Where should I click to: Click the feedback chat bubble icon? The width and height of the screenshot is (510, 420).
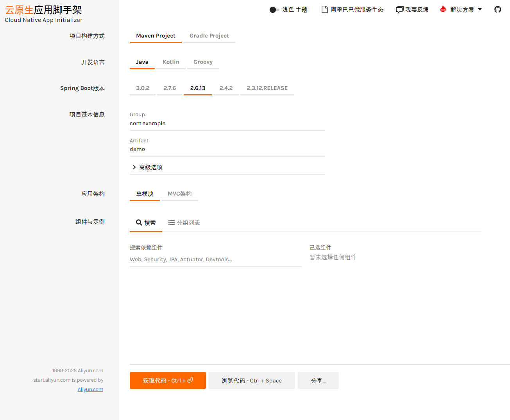(399, 10)
